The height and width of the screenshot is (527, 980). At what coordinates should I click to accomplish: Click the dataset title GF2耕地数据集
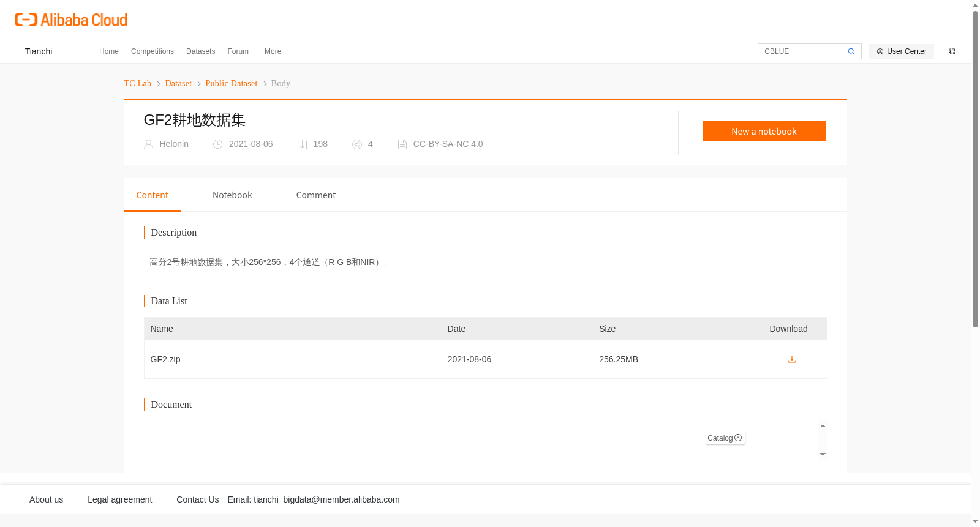point(195,120)
